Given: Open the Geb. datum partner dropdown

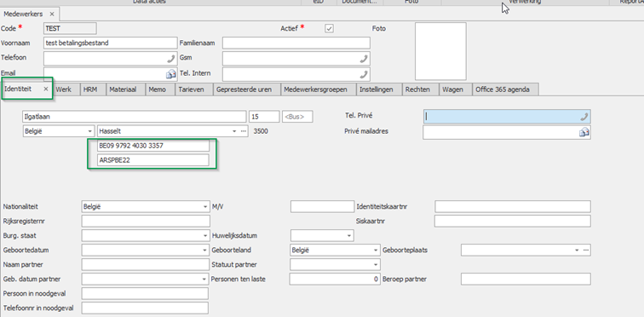Looking at the screenshot, I should [205, 280].
